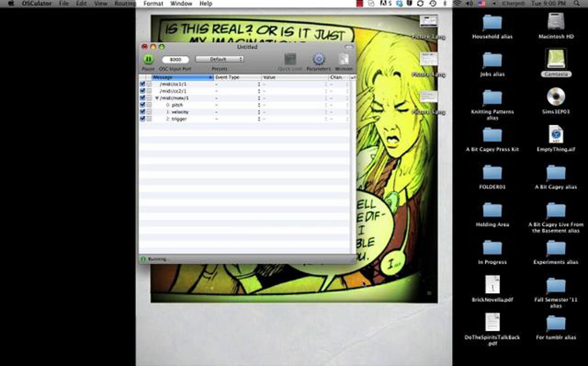Open the Parameters gear icon
This screenshot has width=588, height=366.
[318, 59]
